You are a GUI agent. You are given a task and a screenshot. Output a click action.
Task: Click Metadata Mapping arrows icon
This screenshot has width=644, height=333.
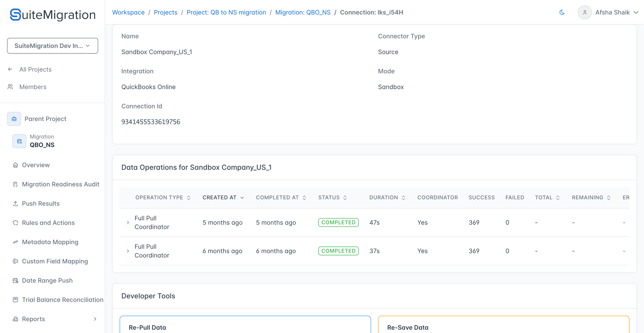(x=15, y=242)
